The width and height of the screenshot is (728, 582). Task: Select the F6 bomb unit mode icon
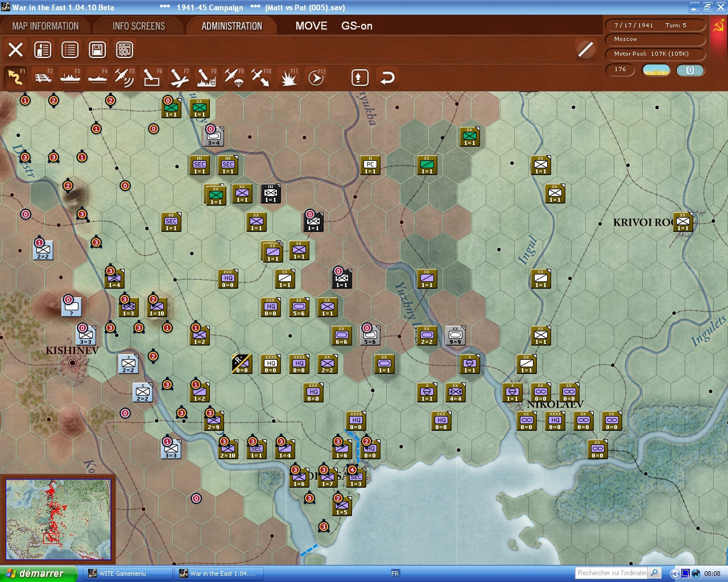click(x=152, y=77)
